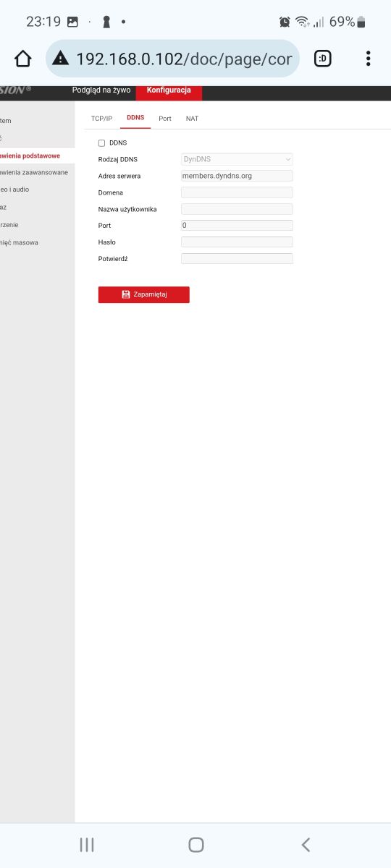Viewport: 391px width, 868px height.
Task: Tap the not-secure warning triangle icon
Action: click(x=61, y=59)
